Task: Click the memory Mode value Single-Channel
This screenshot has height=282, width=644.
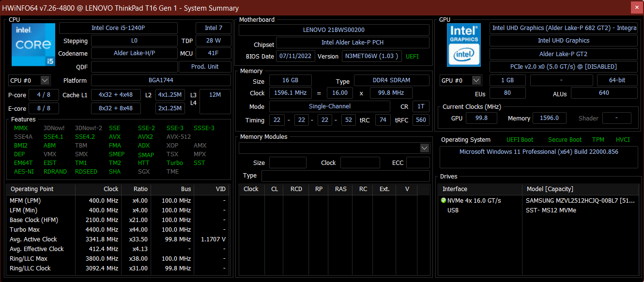Action: tap(329, 106)
